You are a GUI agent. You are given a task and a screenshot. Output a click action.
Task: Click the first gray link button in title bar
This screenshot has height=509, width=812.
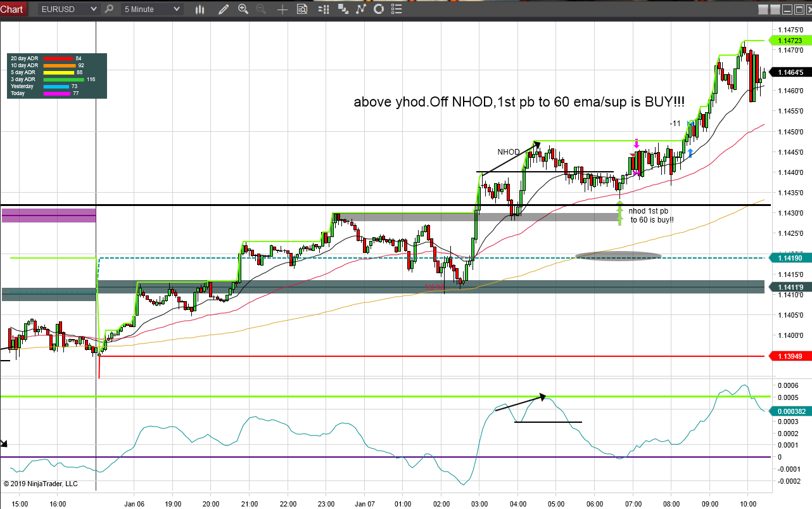tap(762, 10)
